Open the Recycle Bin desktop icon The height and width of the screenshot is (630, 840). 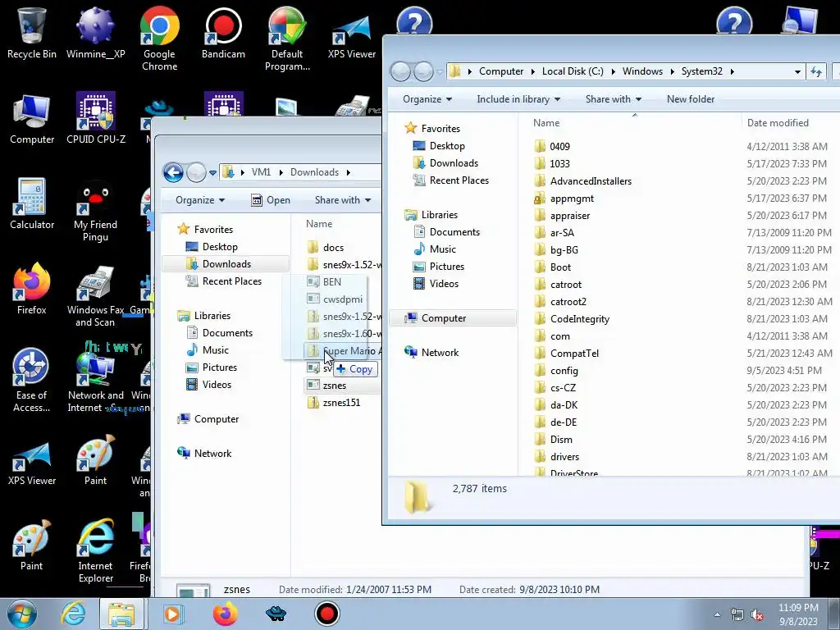(x=32, y=33)
